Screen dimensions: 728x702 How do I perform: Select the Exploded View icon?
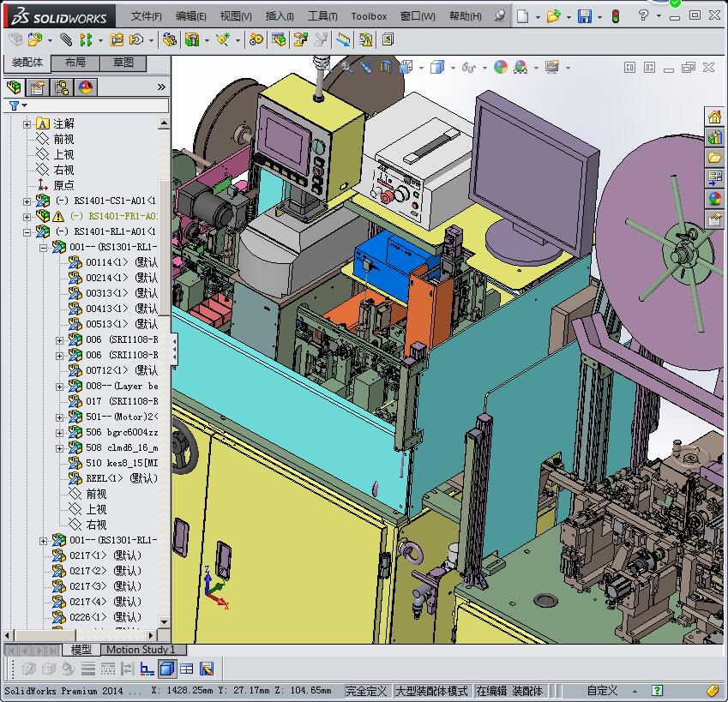click(300, 40)
